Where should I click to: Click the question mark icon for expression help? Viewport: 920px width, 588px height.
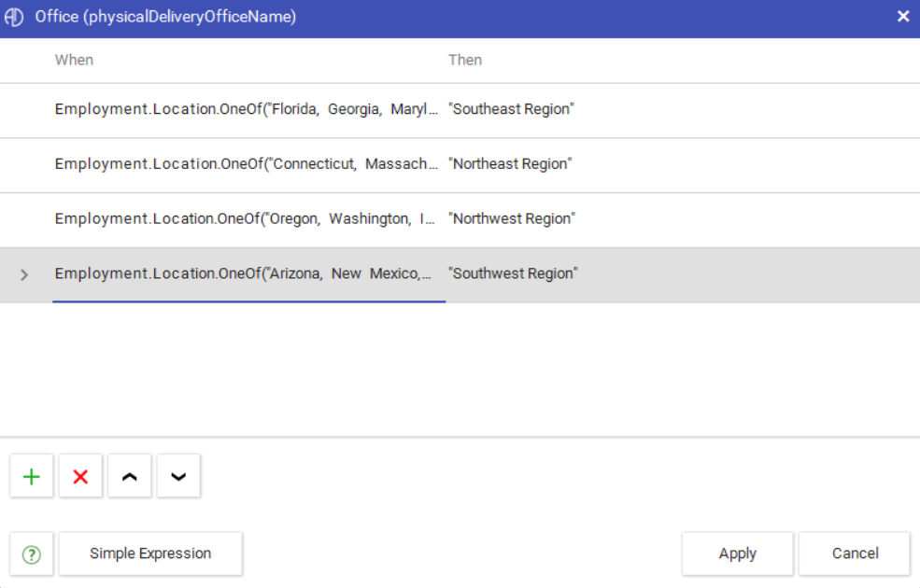pyautogui.click(x=31, y=553)
